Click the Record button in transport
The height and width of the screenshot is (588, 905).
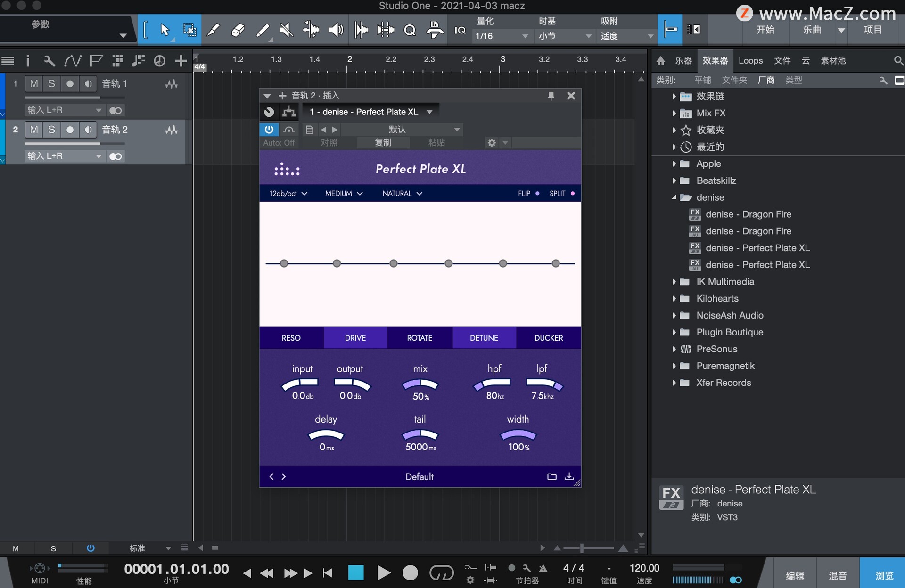pyautogui.click(x=410, y=572)
